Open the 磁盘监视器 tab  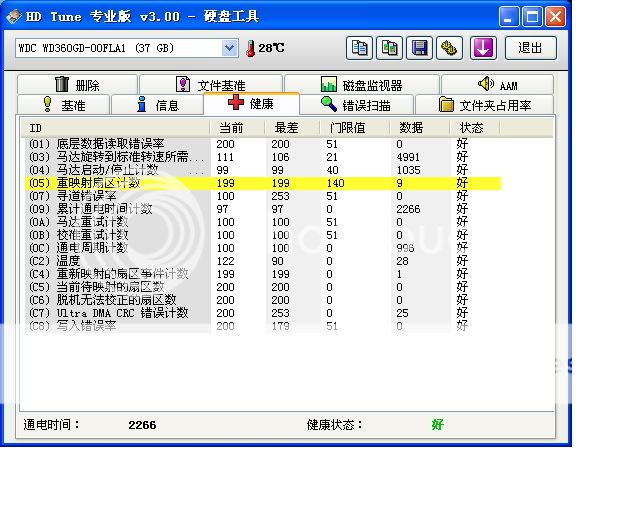tap(360, 85)
